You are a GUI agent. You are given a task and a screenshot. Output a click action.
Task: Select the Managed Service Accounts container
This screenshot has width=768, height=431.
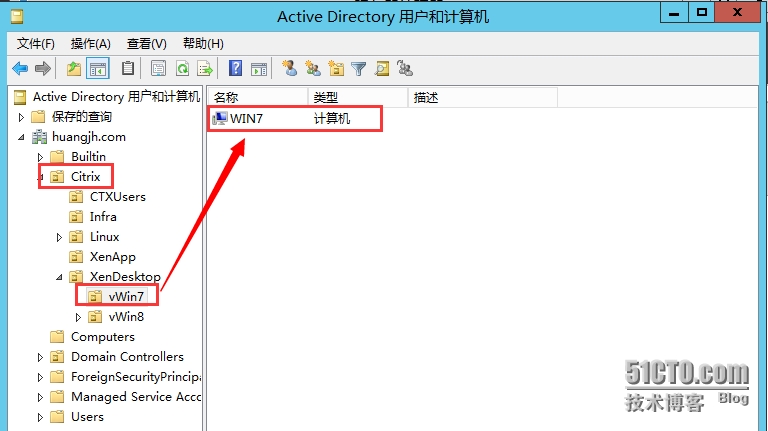pyautogui.click(x=136, y=397)
